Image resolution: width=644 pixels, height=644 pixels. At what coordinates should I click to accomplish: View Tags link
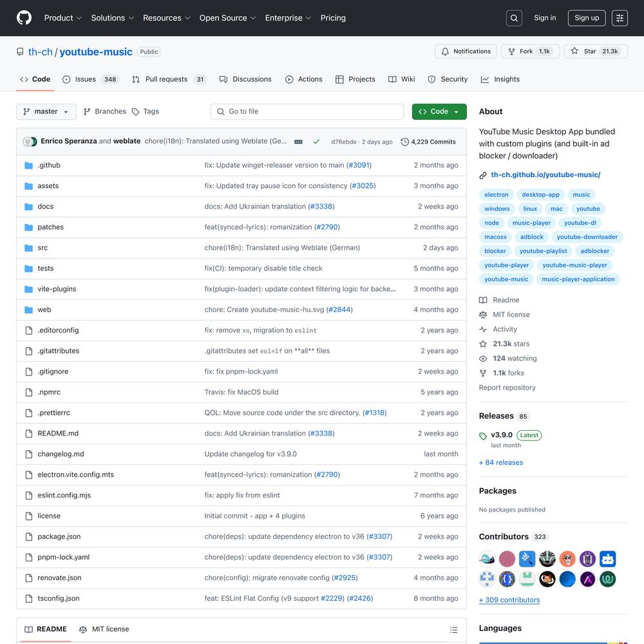coord(146,111)
